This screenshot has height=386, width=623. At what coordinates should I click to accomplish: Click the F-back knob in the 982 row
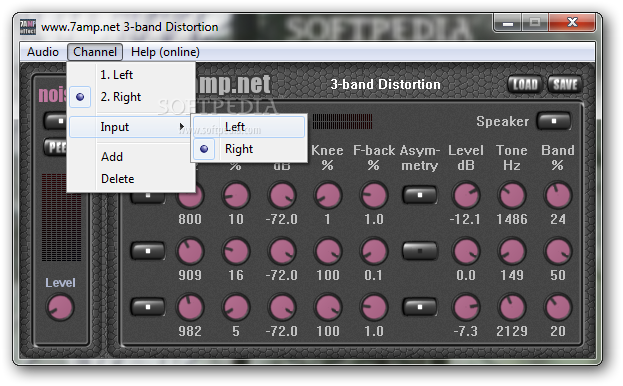[x=374, y=307]
